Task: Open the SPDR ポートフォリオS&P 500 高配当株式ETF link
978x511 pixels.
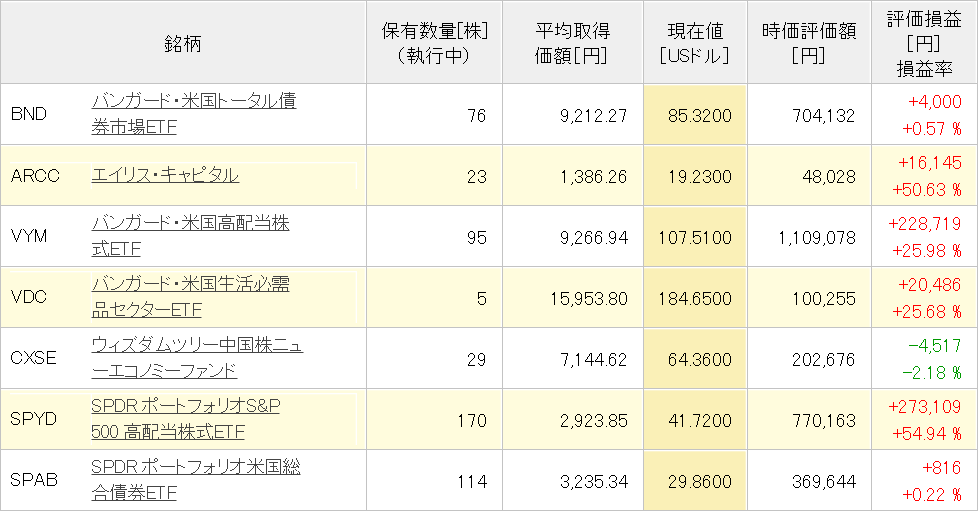Action: (185, 407)
